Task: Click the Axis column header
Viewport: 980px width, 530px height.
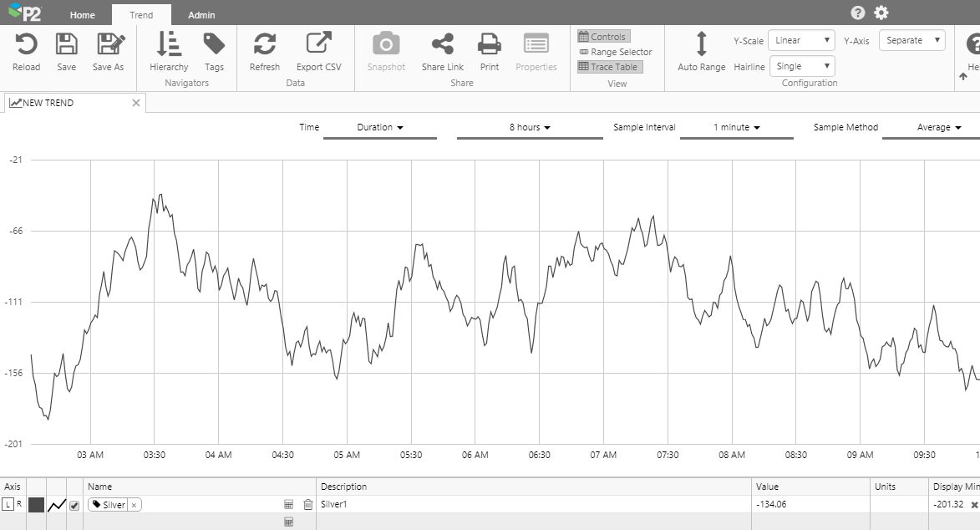Action: click(13, 487)
